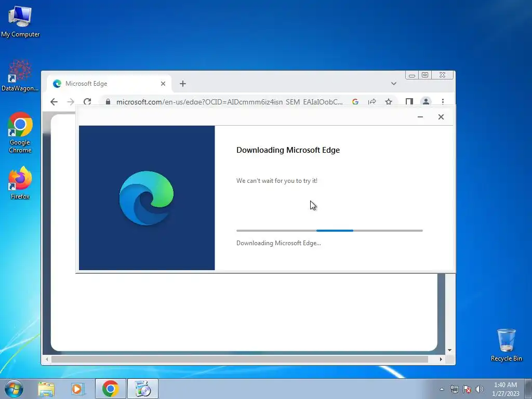Viewport: 532px width, 399px height.
Task: Switch to Chrome in taskbar
Action: [110, 389]
